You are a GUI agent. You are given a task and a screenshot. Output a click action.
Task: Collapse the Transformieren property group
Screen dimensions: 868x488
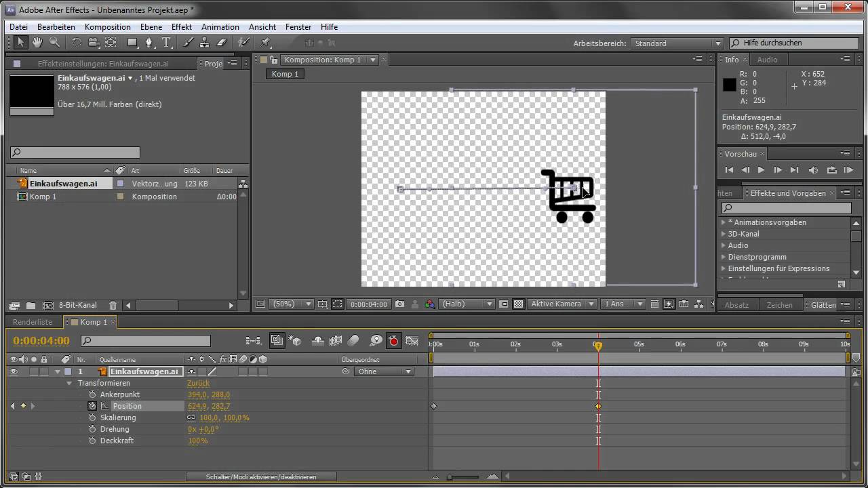click(69, 383)
